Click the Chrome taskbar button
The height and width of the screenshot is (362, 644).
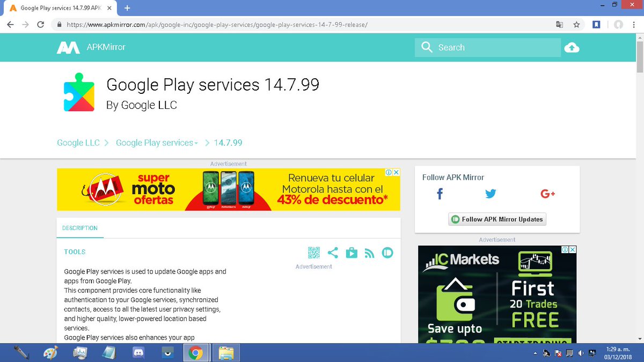click(195, 353)
